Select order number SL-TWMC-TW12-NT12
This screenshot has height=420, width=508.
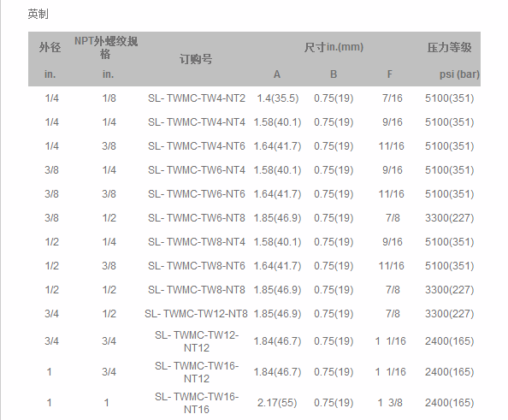coord(197,341)
